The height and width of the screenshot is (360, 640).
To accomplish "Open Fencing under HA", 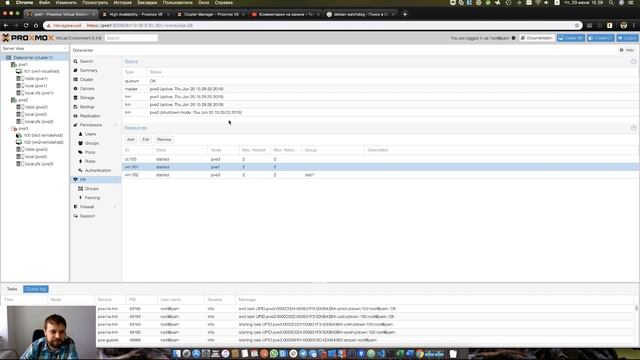I will click(x=92, y=198).
